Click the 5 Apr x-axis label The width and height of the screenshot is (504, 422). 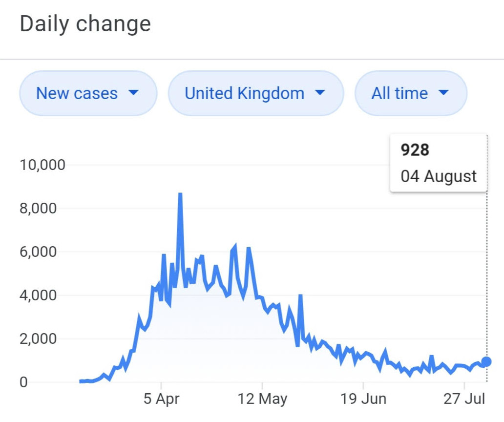click(162, 399)
